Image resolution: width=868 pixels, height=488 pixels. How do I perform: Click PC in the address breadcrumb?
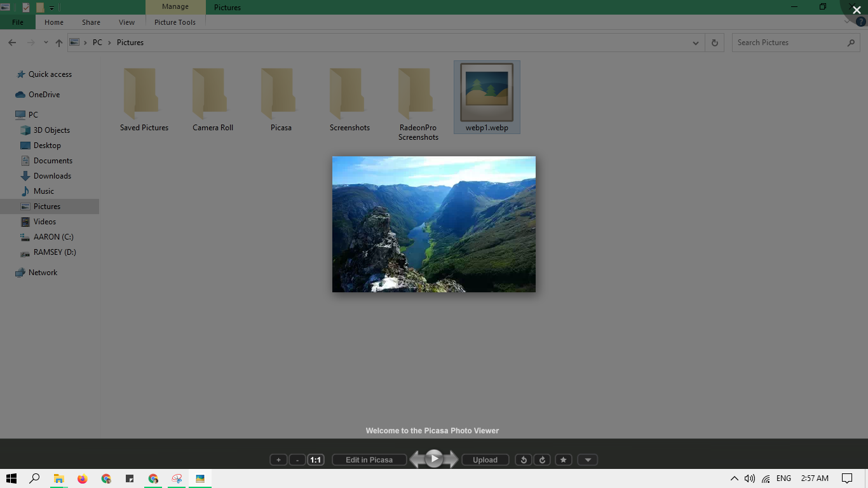point(97,43)
